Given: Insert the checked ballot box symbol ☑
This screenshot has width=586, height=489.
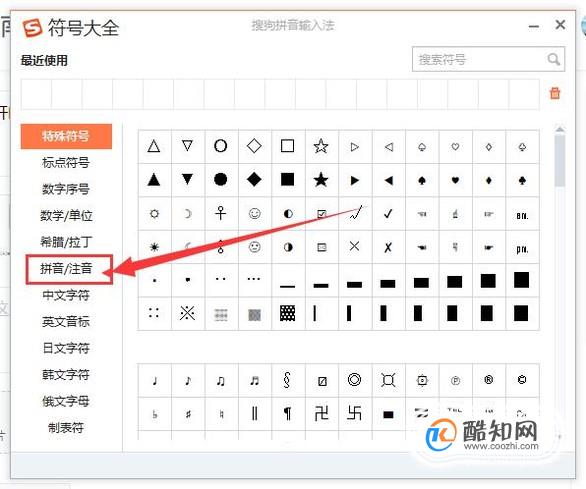Looking at the screenshot, I should click(x=321, y=214).
